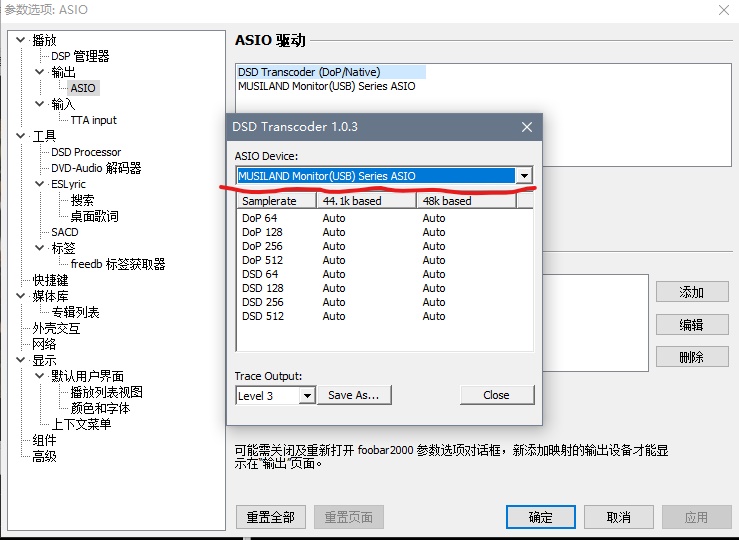Viewport: 739px width, 540px height.
Task: Open the Trace Output level dropdown
Action: [x=306, y=395]
